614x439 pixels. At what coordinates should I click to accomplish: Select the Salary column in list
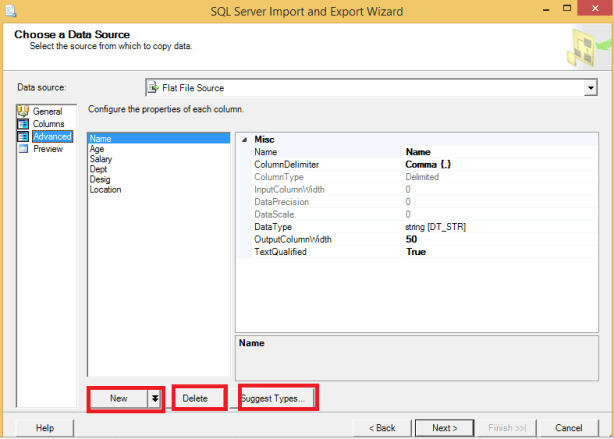tap(101, 159)
